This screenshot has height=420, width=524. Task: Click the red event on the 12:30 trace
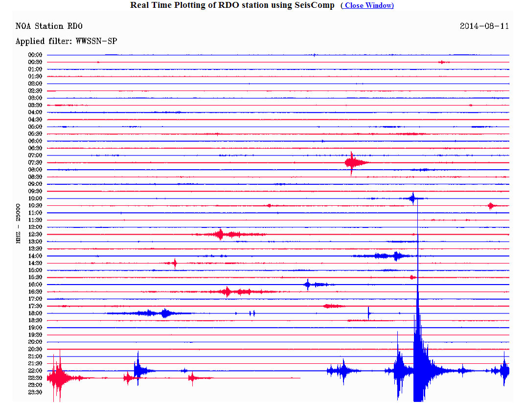220,234
